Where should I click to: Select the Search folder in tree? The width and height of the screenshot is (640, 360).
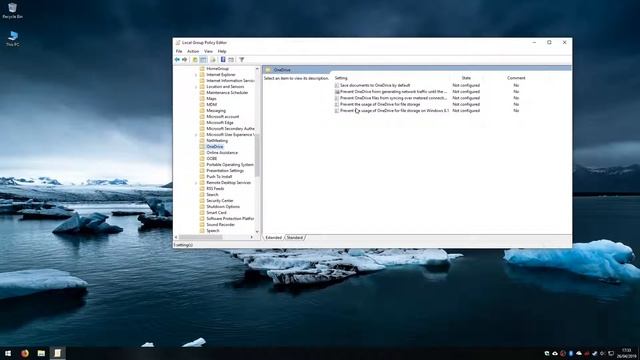click(x=209, y=195)
